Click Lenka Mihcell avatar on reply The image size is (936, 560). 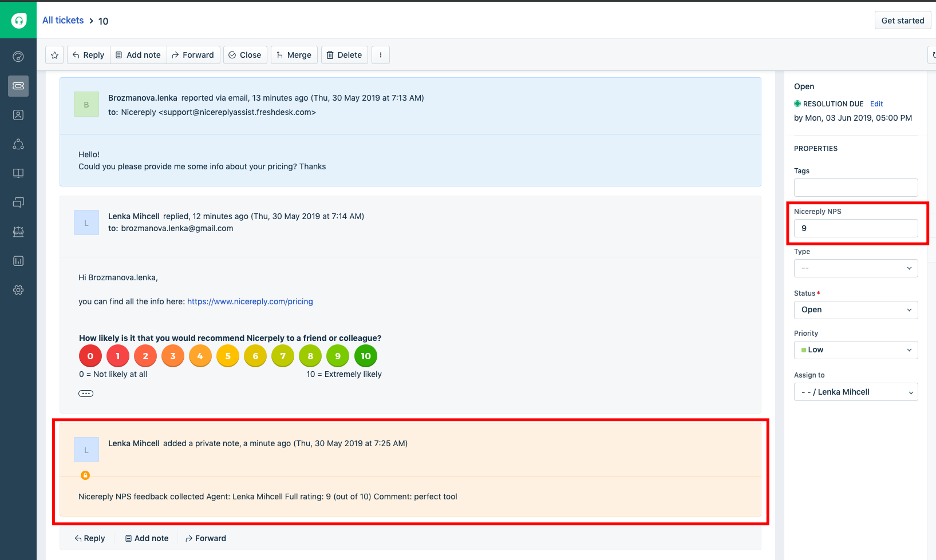(86, 223)
